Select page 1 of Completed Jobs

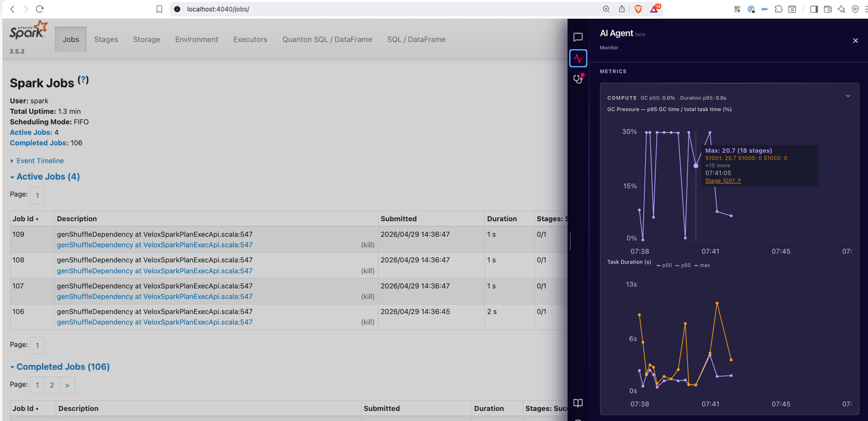(37, 385)
